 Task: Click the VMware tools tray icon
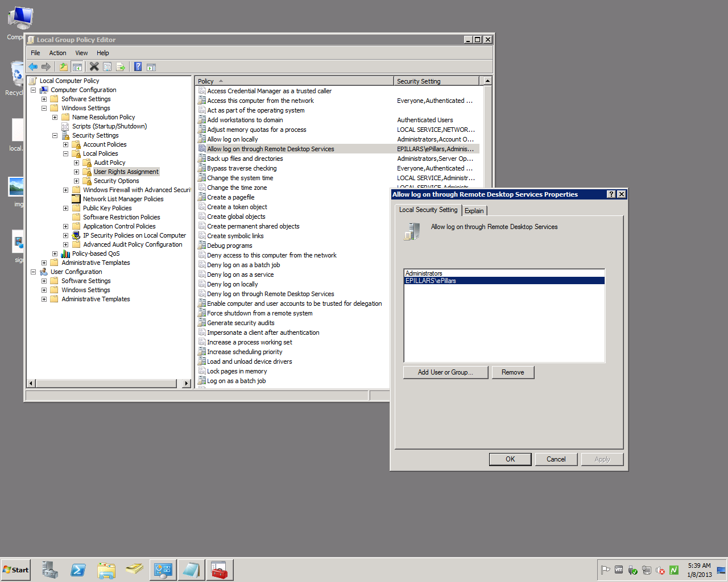coord(619,569)
